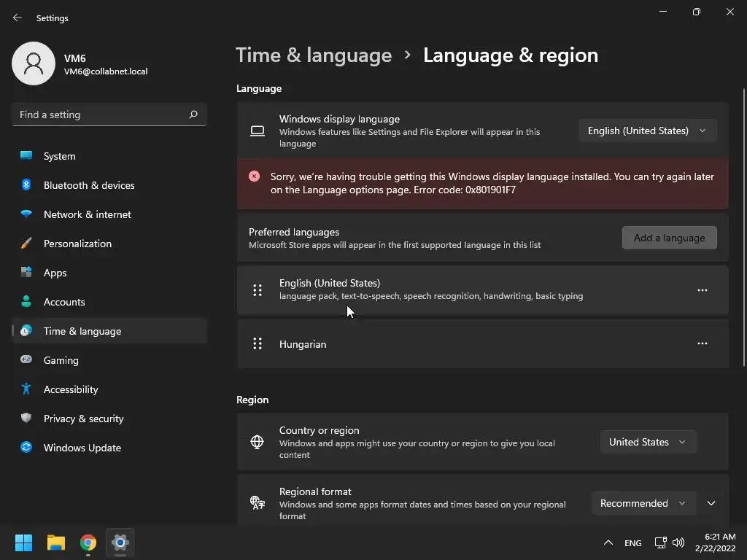Click the globe icon for Country or region

(x=258, y=442)
